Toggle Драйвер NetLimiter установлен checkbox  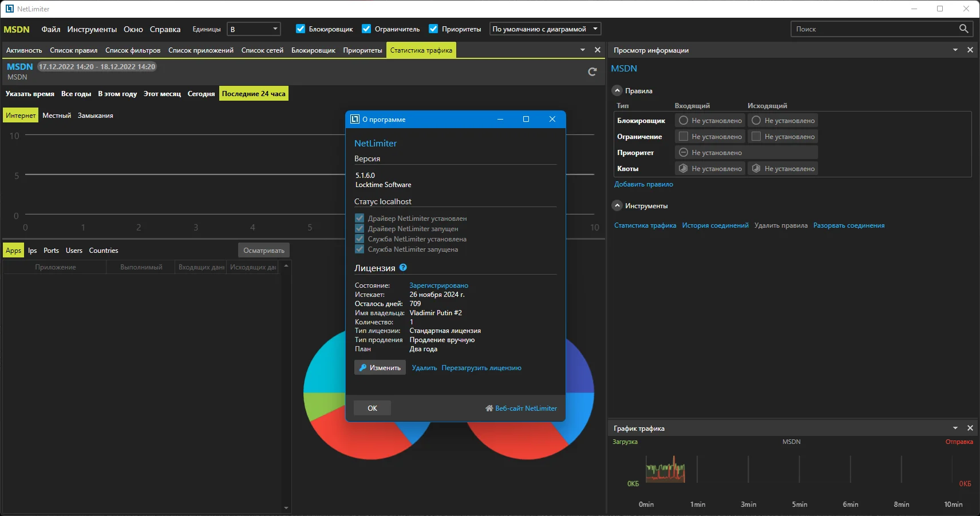pyautogui.click(x=359, y=218)
